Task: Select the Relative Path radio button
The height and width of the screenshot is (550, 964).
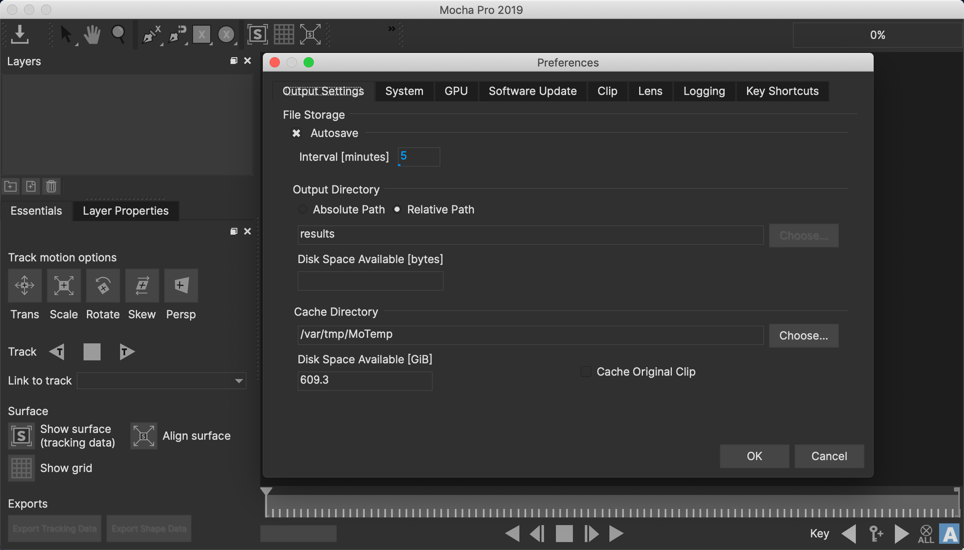Action: click(397, 210)
